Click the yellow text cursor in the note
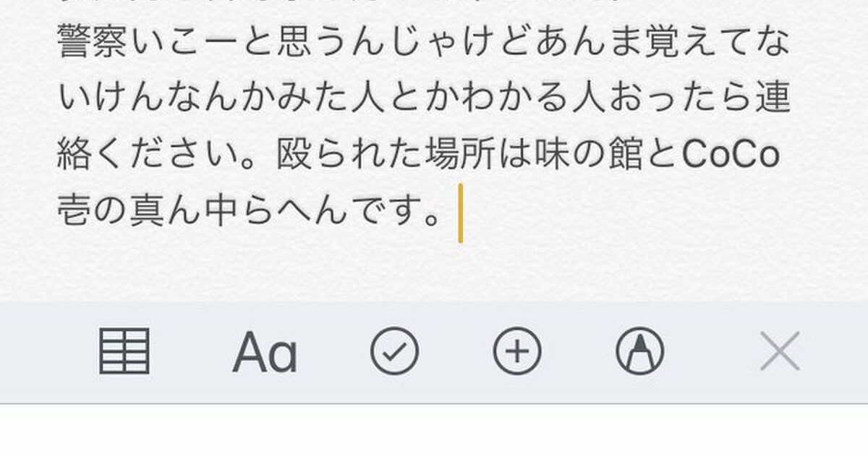The height and width of the screenshot is (456, 868). (x=460, y=213)
